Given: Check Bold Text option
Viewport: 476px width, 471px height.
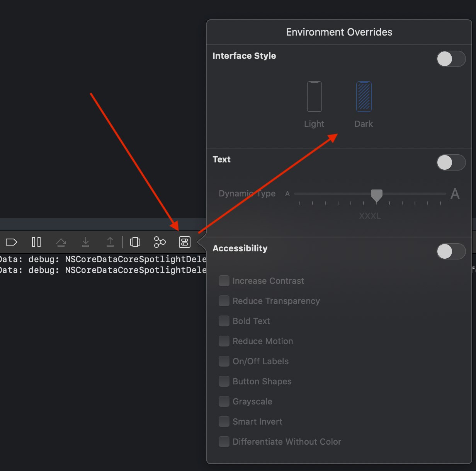Looking at the screenshot, I should 224,321.
